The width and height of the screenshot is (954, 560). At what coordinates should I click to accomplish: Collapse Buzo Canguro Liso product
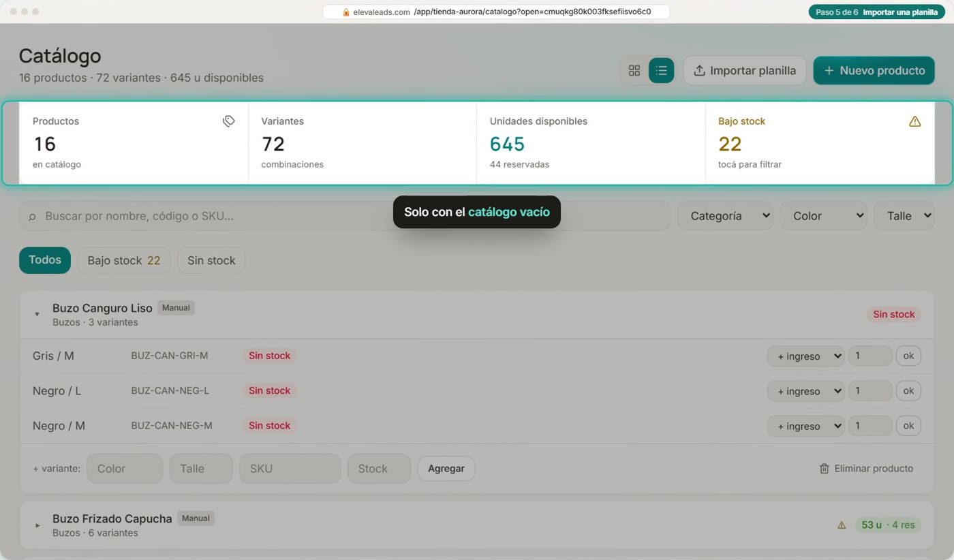37,314
